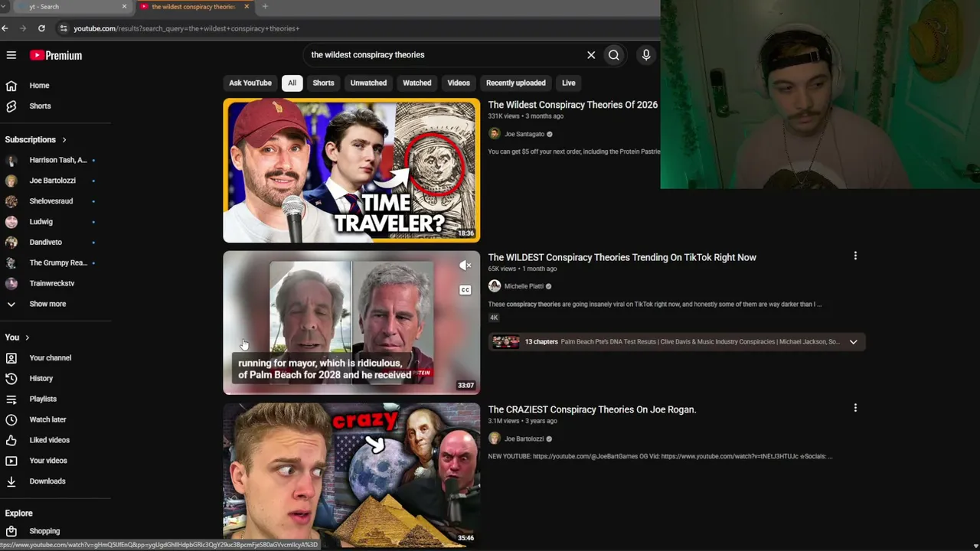The width and height of the screenshot is (980, 551).
Task: Select the Videos filter chip
Action: (459, 83)
